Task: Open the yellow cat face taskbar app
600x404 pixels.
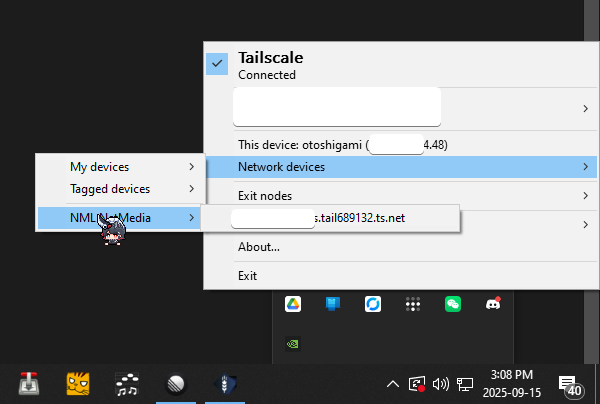Action: pyautogui.click(x=78, y=384)
